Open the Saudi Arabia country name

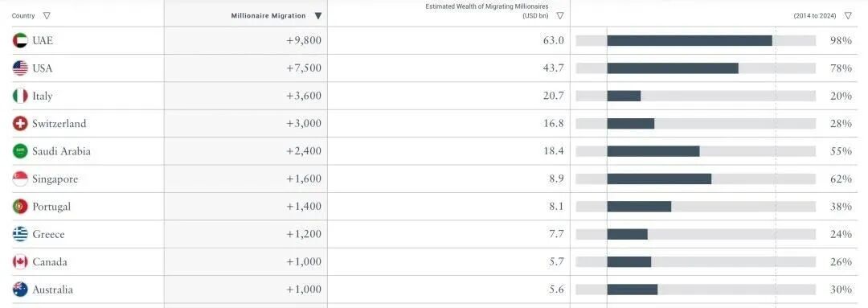(x=61, y=151)
